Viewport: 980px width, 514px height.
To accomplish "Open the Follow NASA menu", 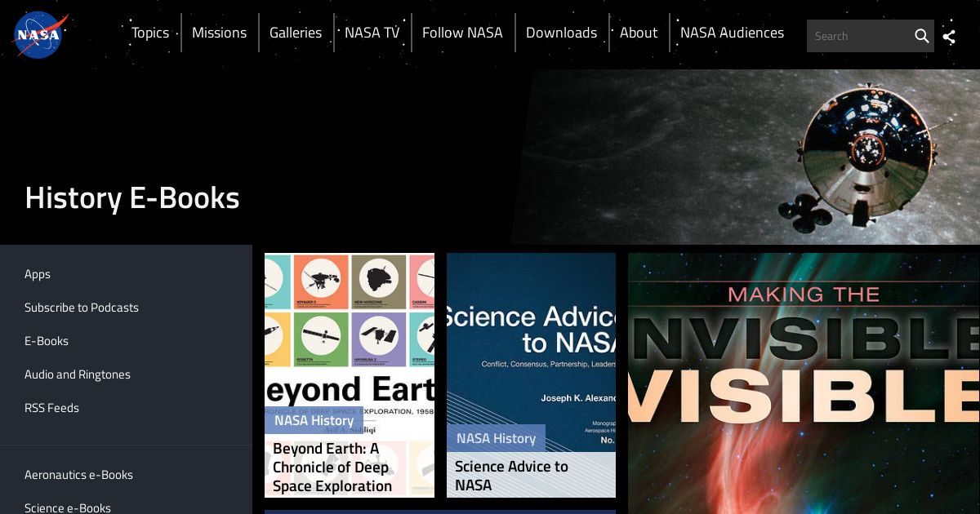I will [462, 33].
